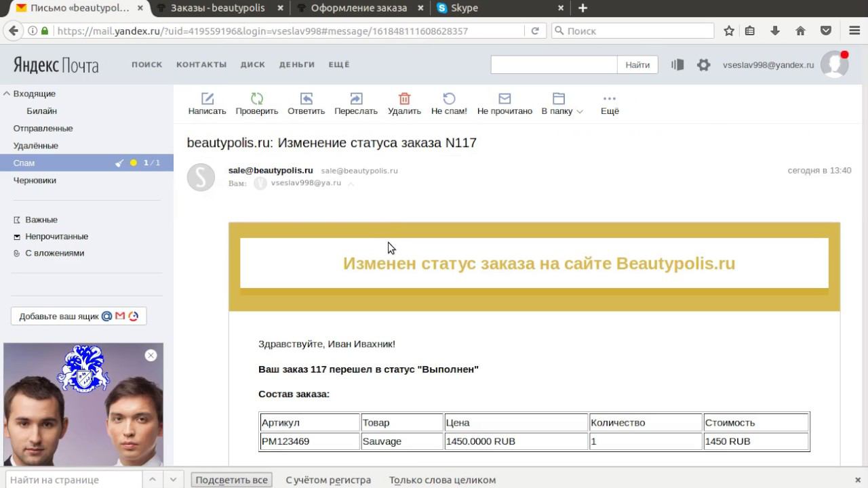Screen dimensions: 868x488
Task: Filter by Непрочитанные messages
Action: pos(57,237)
